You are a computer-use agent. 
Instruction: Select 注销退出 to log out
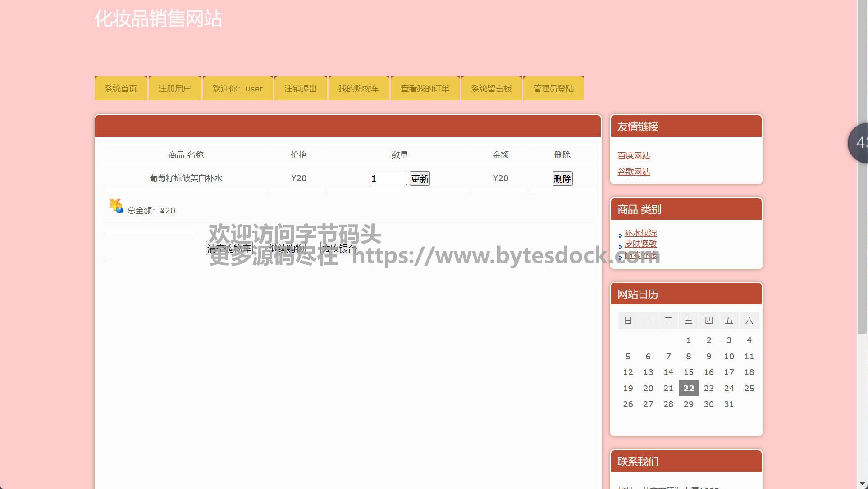tap(301, 89)
